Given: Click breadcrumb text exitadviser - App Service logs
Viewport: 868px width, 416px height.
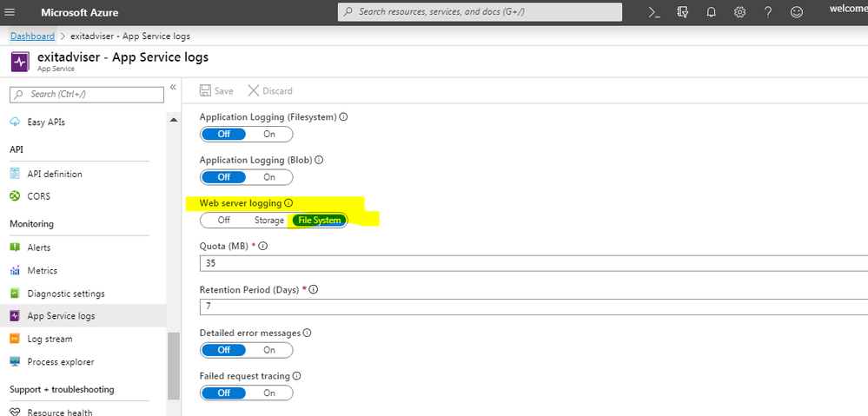Looking at the screenshot, I should tap(130, 36).
